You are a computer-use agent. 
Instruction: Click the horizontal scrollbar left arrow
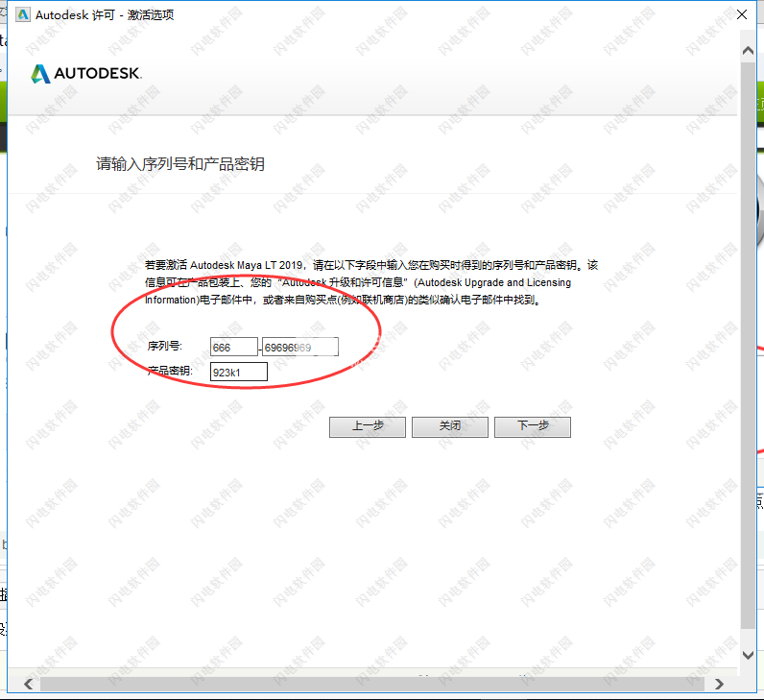pyautogui.click(x=29, y=684)
